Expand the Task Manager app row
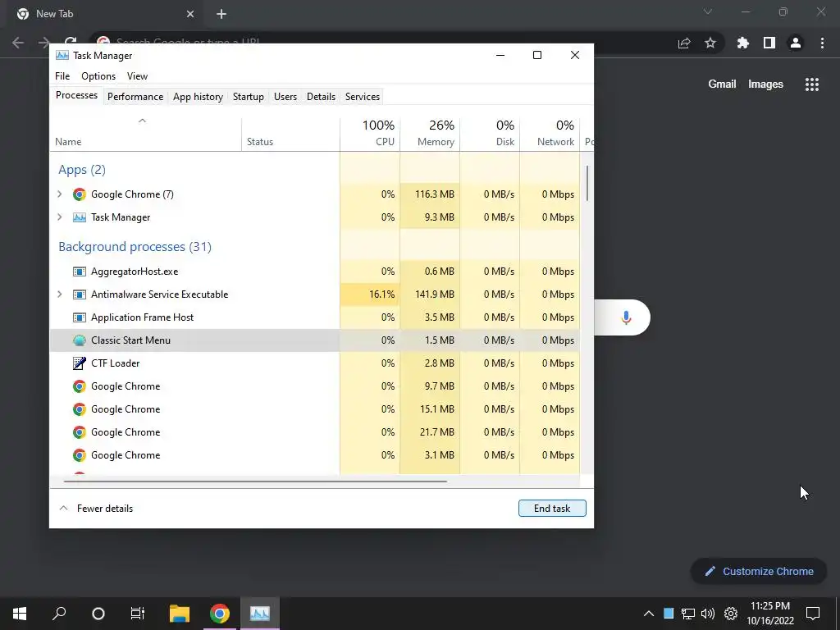This screenshot has width=840, height=630. [x=59, y=217]
